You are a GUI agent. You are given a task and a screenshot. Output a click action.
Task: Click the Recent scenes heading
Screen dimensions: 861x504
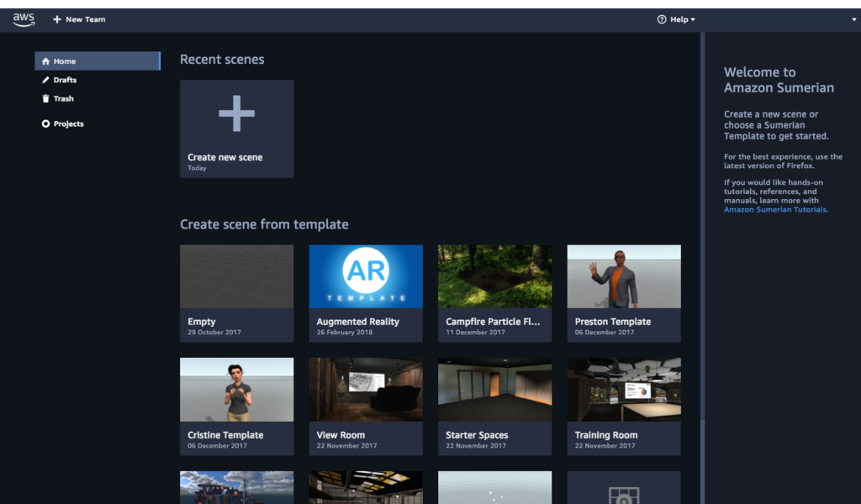(222, 60)
